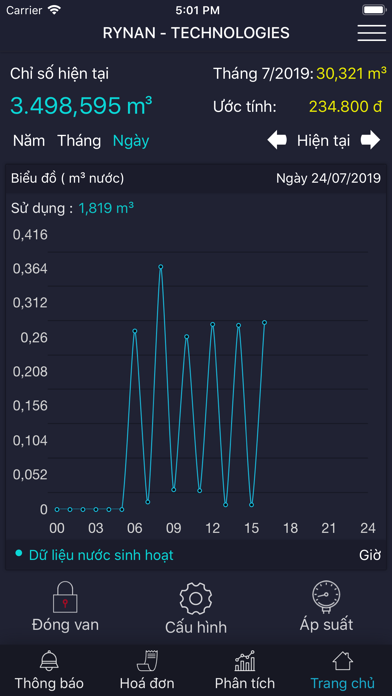This screenshot has width=392, height=696.
Task: Tap the Ước tính label
Action: click(x=245, y=107)
